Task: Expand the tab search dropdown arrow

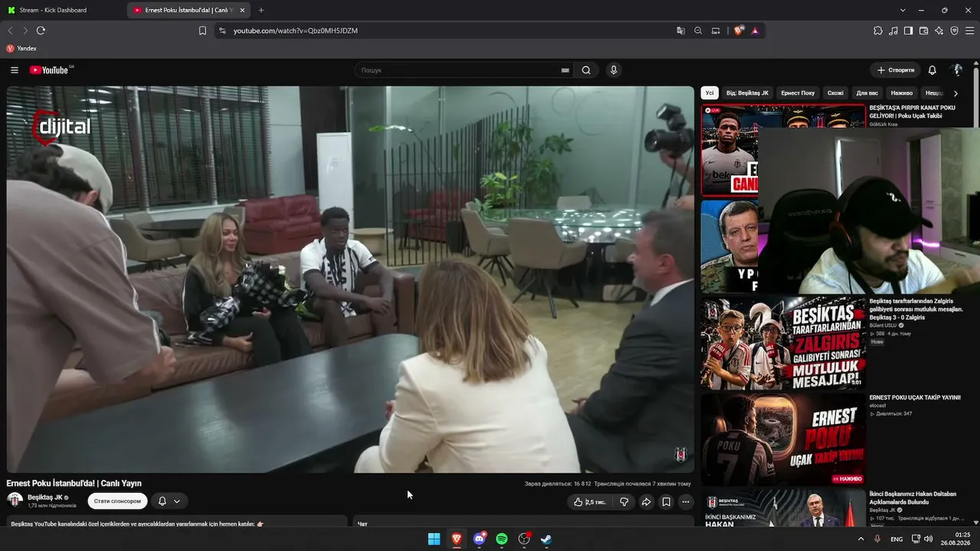Action: 903,10
